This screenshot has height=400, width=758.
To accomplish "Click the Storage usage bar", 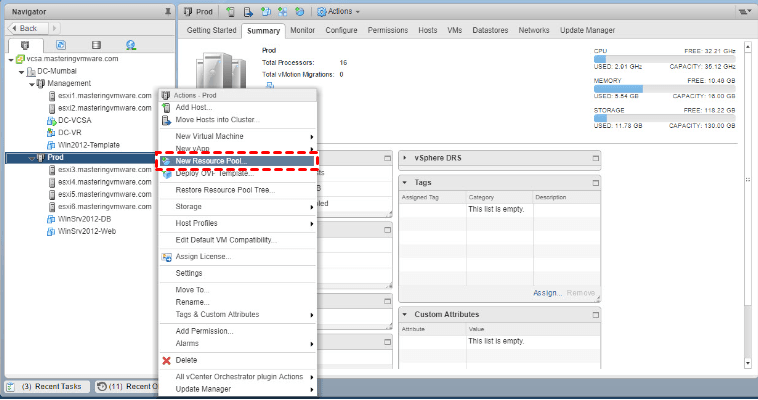I will tap(664, 118).
